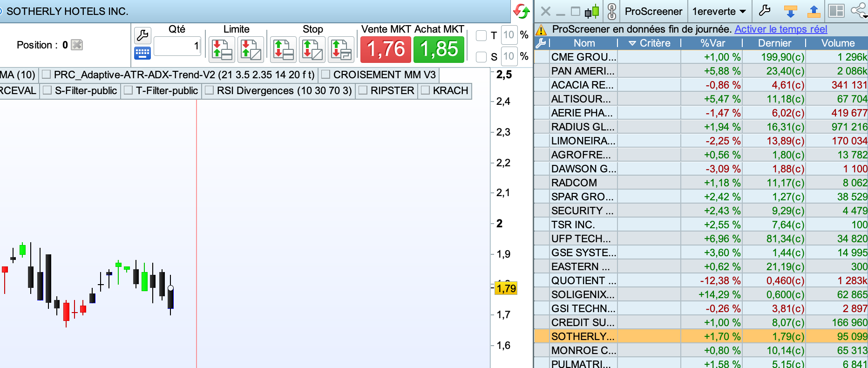
Task: Click the Activer le temps réel link
Action: [781, 29]
